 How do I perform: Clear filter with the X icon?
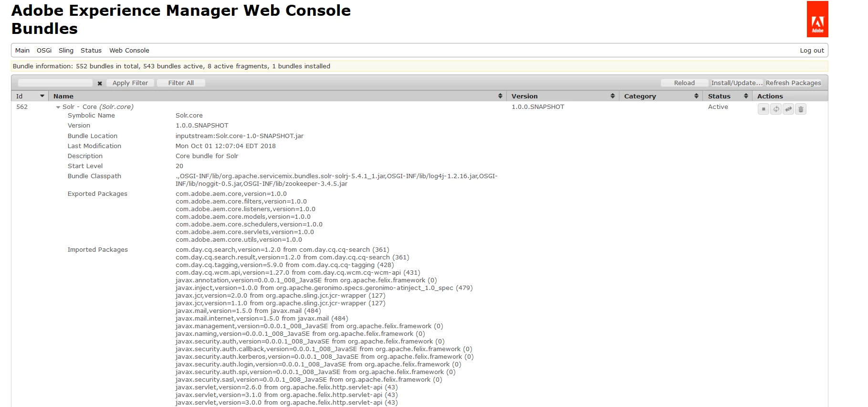pyautogui.click(x=100, y=83)
